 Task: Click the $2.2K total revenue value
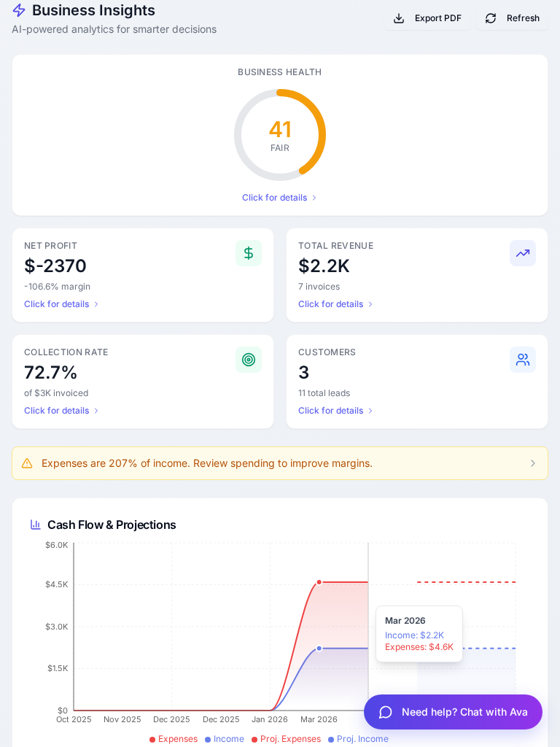(x=324, y=266)
